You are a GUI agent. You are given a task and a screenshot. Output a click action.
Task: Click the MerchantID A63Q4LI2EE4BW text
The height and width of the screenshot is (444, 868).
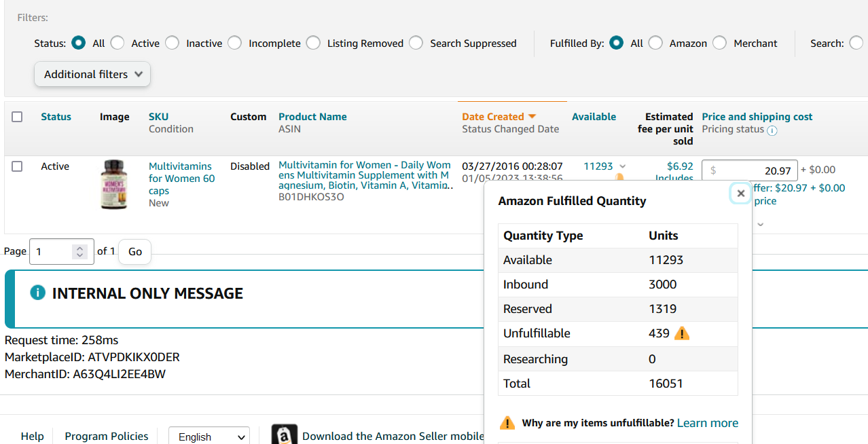[85, 374]
